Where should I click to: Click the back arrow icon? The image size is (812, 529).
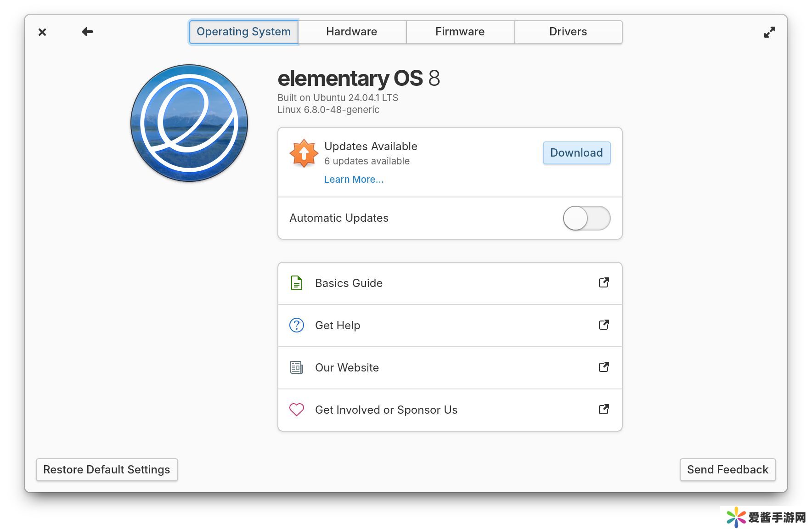87,32
